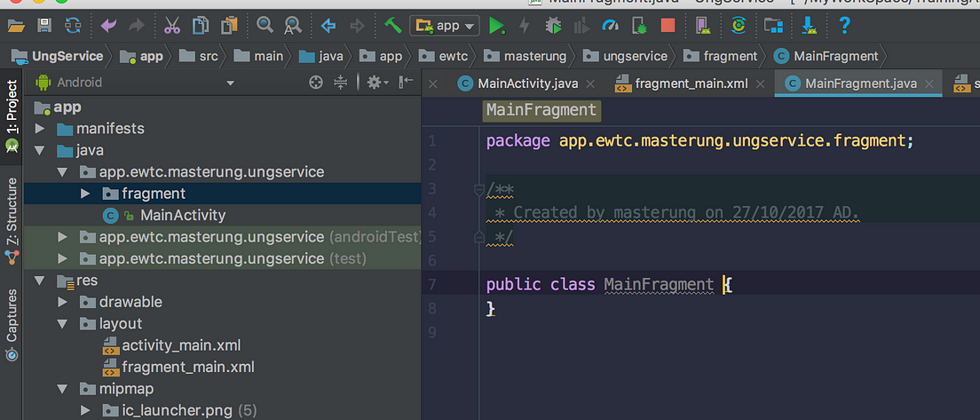Click the java breadcrumb

pos(321,56)
